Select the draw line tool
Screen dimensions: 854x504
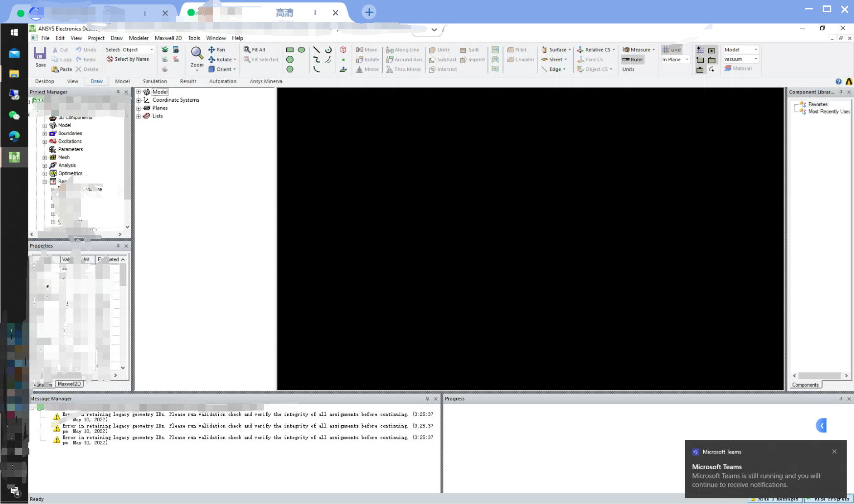tap(316, 50)
